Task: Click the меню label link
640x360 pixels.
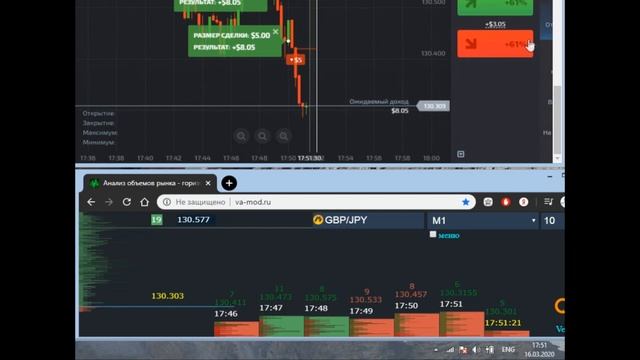Action: [449, 236]
